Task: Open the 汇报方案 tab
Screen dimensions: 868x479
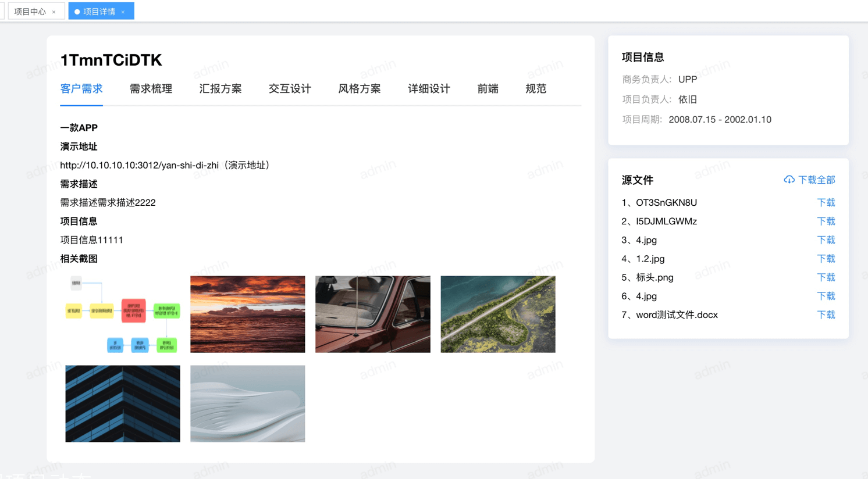Action: (x=220, y=89)
